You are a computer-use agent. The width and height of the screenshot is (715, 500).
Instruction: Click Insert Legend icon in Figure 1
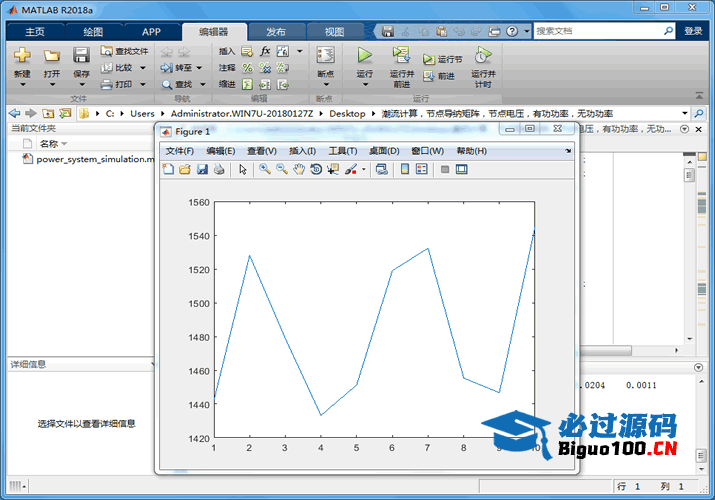[x=422, y=170]
